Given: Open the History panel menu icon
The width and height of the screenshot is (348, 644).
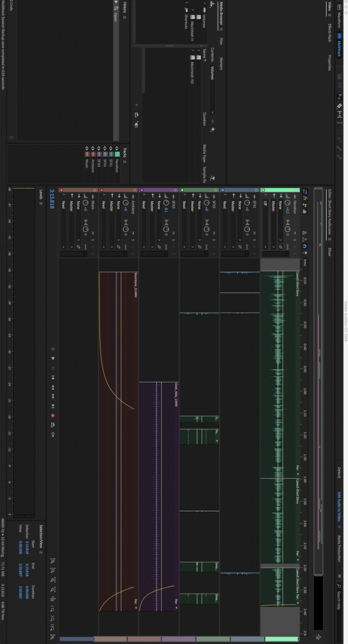Looking at the screenshot, I should coord(125,18).
